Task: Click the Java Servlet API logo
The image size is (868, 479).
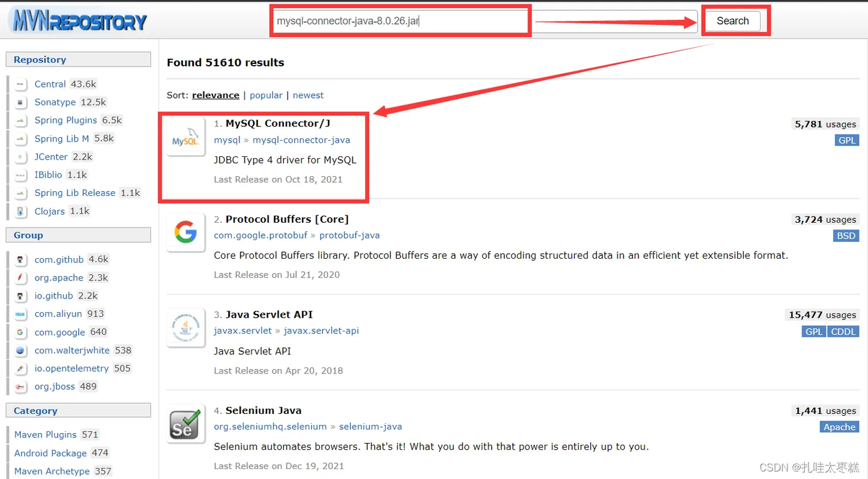Action: click(x=186, y=328)
